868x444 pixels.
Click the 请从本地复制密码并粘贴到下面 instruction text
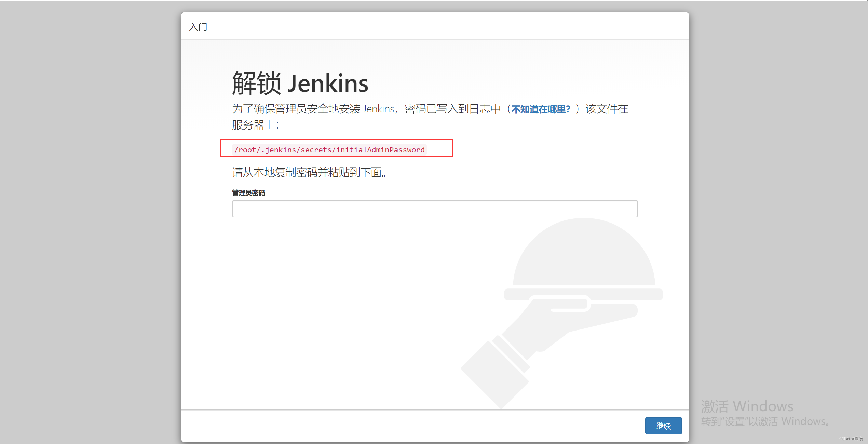pyautogui.click(x=310, y=172)
